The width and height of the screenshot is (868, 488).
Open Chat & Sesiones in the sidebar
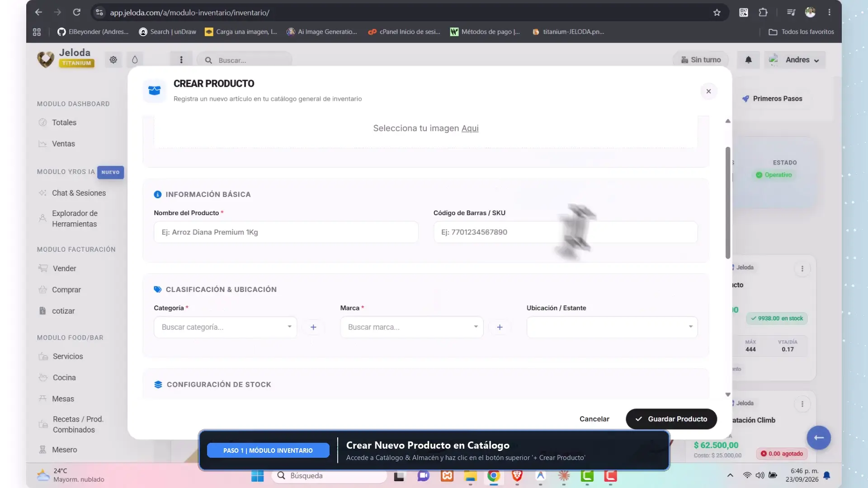click(79, 193)
